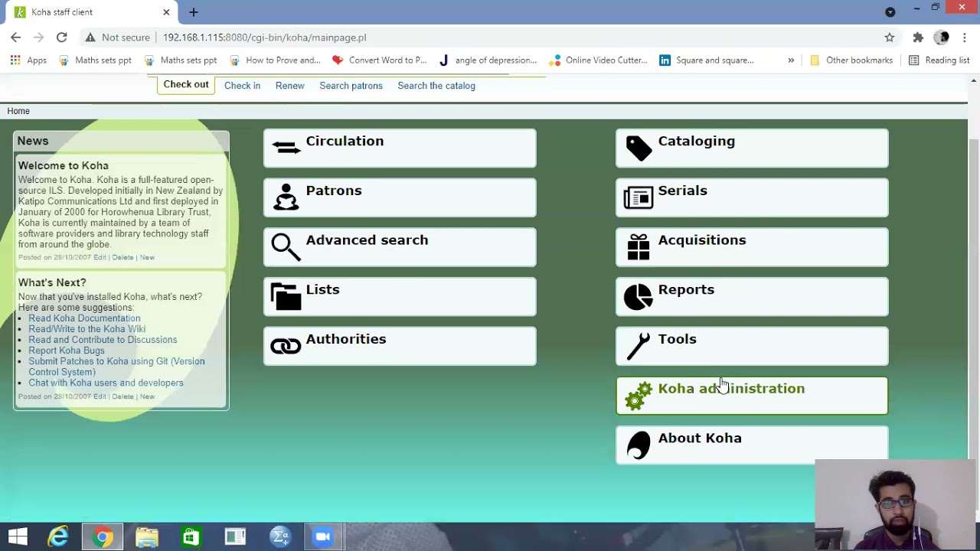Click the Koha administration gears icon
This screenshot has height=551, width=980.
tap(639, 396)
